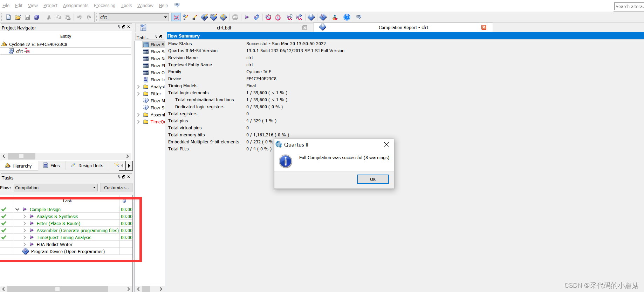Expand the Assembler task row

[25, 230]
